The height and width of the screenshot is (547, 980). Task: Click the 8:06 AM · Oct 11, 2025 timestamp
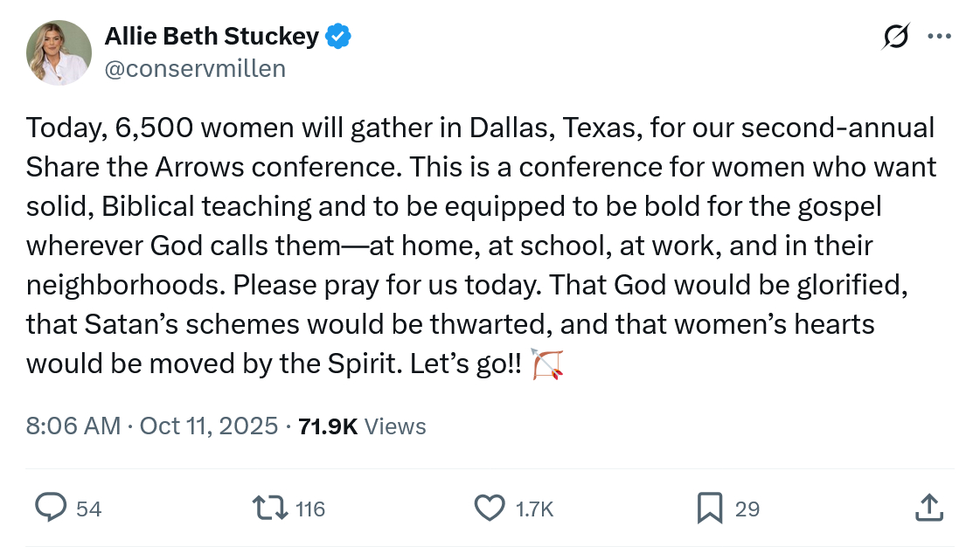(152, 426)
